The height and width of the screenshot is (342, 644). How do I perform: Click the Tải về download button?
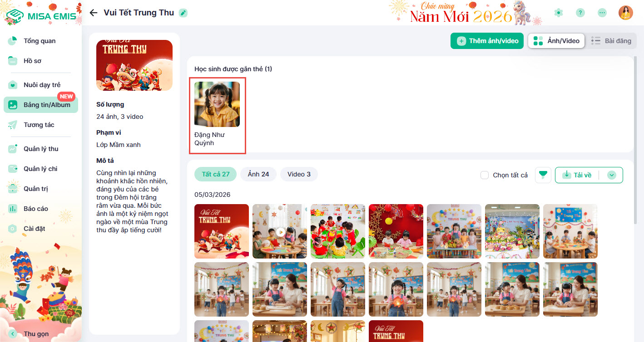[577, 175]
